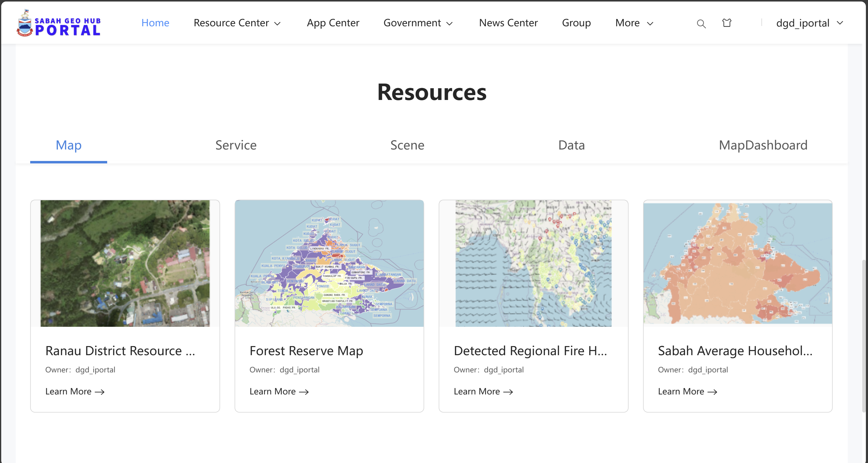Open the News Center page
Image resolution: width=868 pixels, height=463 pixels.
point(508,23)
